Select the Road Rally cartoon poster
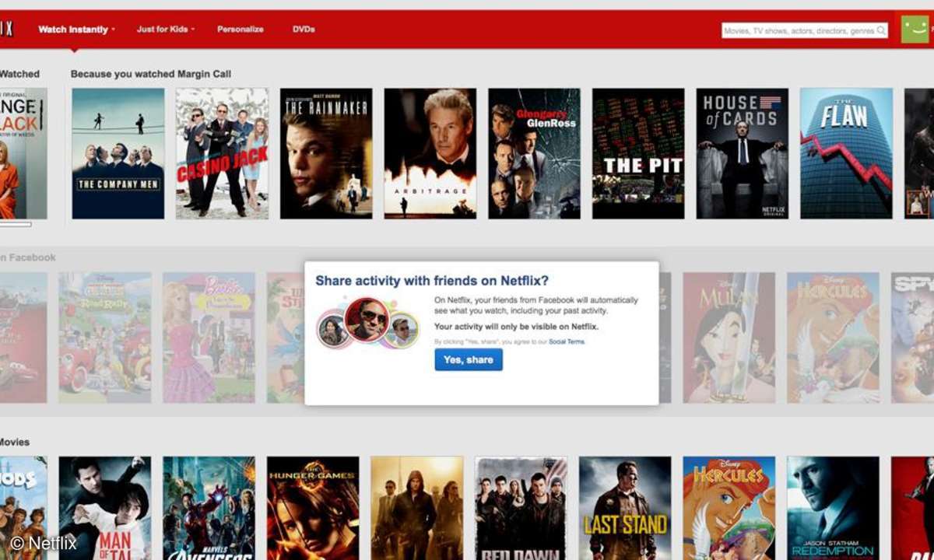Viewport: 934px width, 560px height. point(105,338)
